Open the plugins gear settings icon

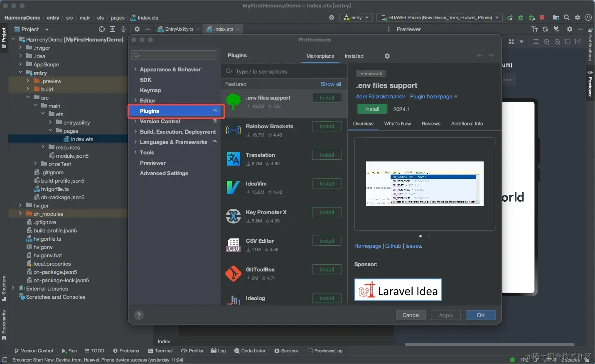[x=387, y=56]
